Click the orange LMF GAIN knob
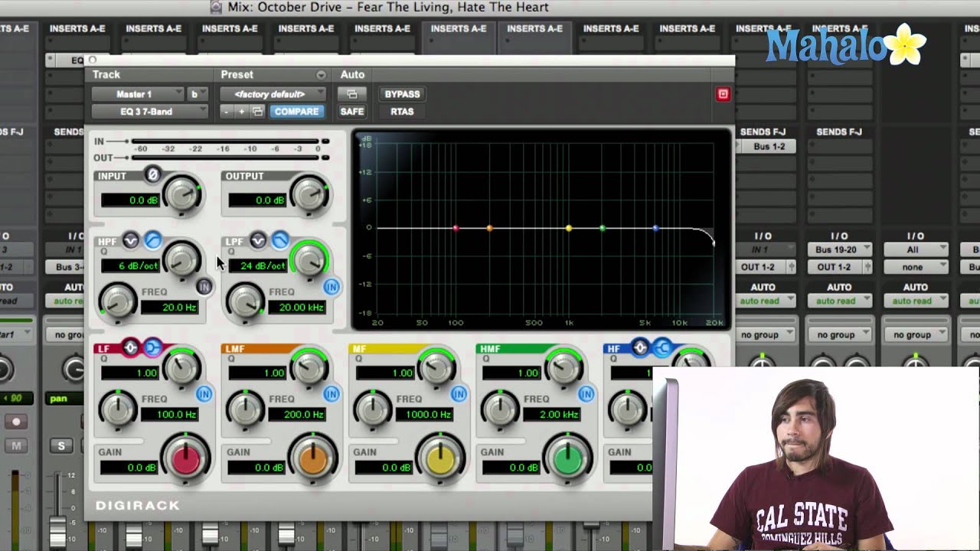Screen dimensions: 980x551 pos(313,458)
